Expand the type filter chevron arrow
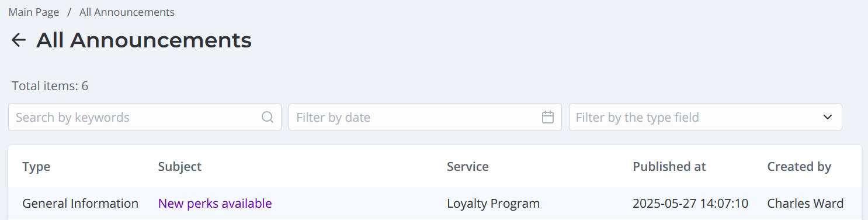 (828, 117)
